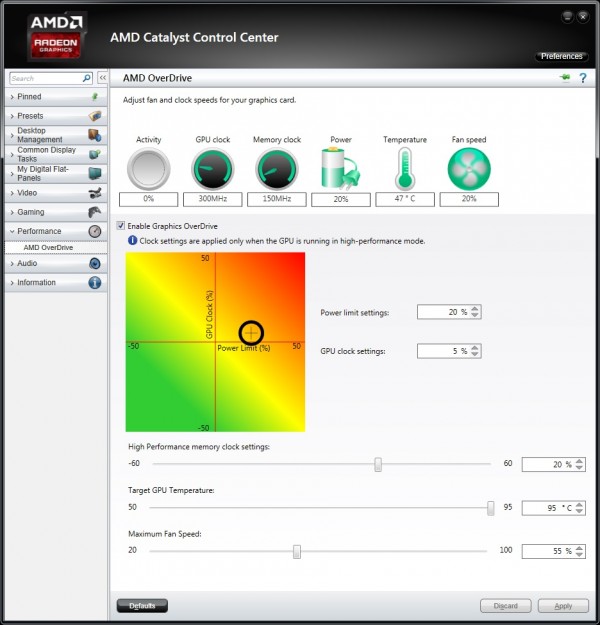Select AMD OverDrive in the sidebar
Viewport: 600px width, 625px height.
(x=56, y=248)
